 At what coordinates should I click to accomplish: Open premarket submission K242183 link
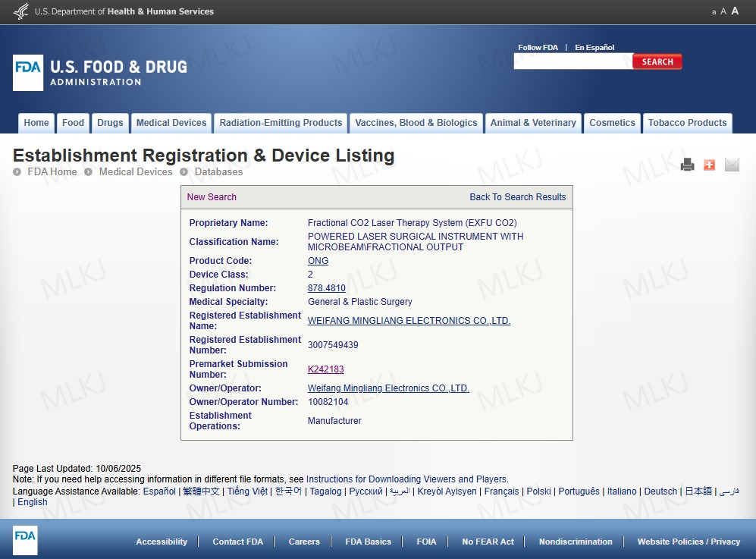[325, 369]
